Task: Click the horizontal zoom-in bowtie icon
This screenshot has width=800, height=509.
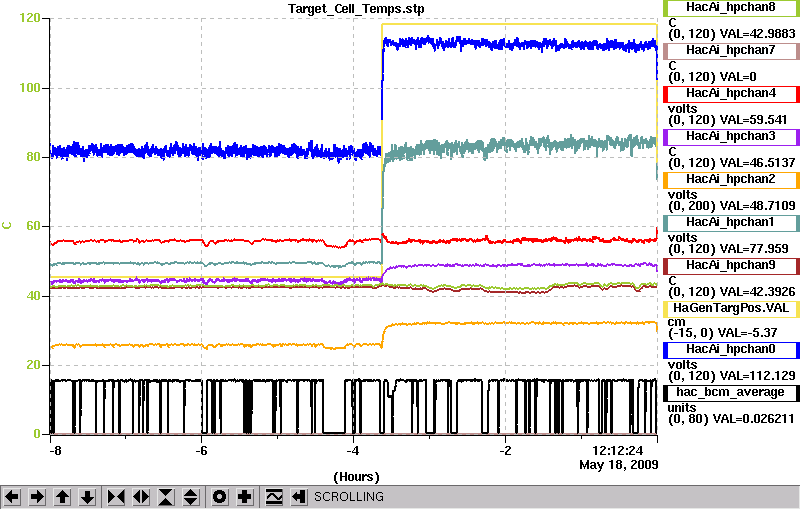Action: (116, 497)
